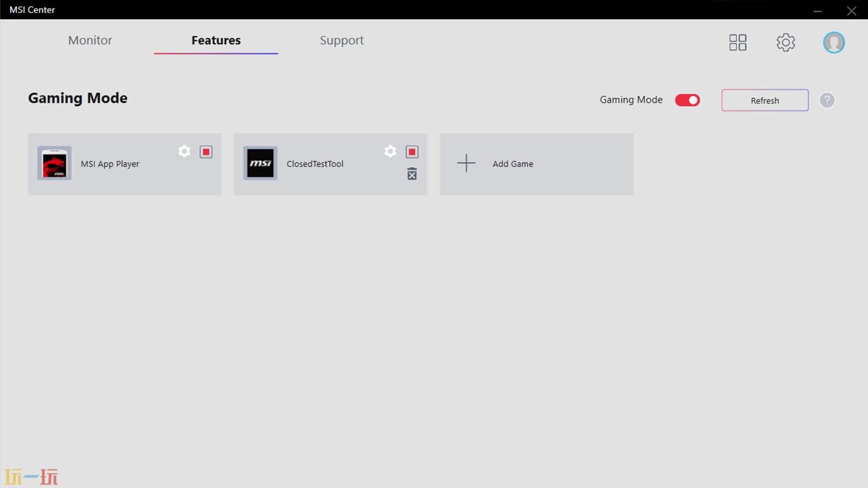Image resolution: width=868 pixels, height=488 pixels.
Task: Click the Add Game label
Action: [x=513, y=164]
